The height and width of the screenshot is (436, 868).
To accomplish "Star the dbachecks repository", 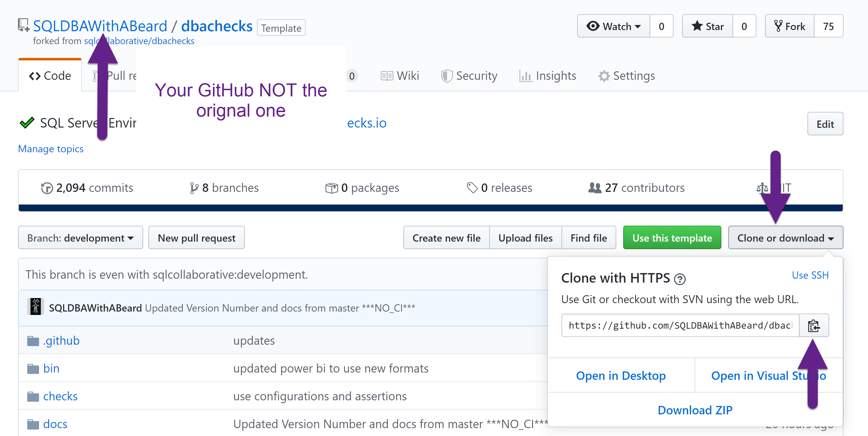I will tap(707, 26).
